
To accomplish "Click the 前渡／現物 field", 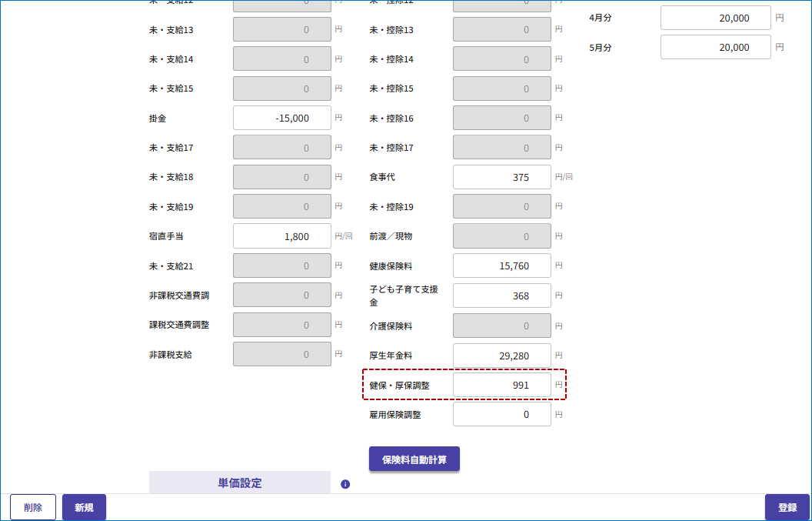I will coord(501,236).
